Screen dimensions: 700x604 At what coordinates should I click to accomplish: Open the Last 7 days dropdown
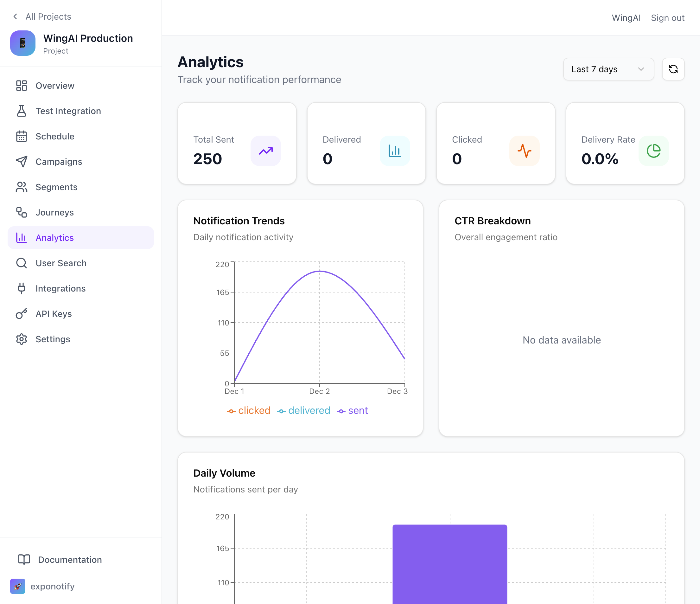click(x=608, y=69)
